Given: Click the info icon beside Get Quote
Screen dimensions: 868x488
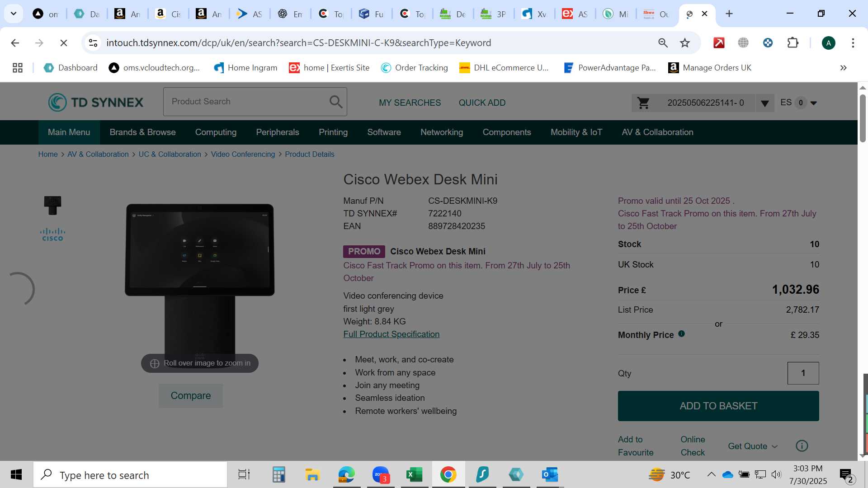Looking at the screenshot, I should point(802,446).
